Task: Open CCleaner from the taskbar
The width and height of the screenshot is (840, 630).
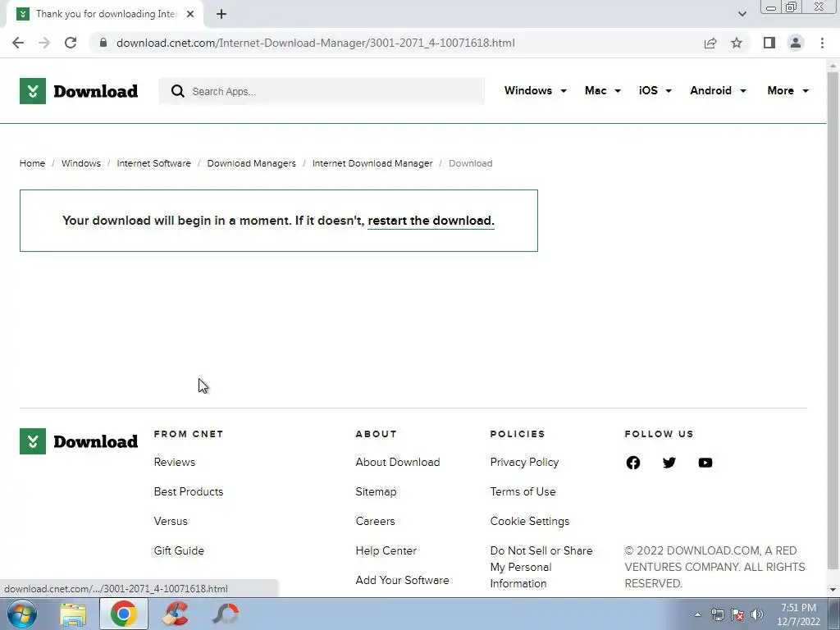Action: (x=176, y=614)
